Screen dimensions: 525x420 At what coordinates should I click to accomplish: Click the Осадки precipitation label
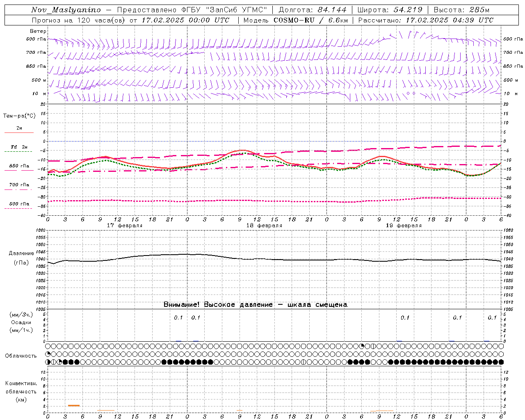21,322
